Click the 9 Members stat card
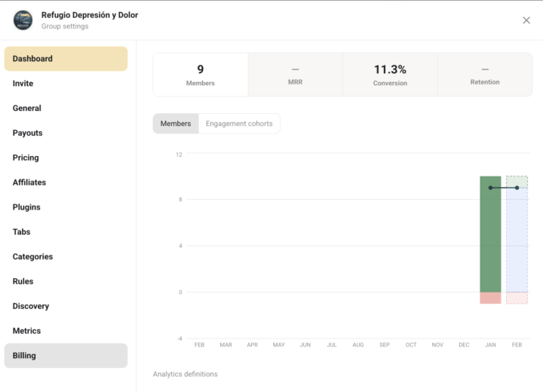 (201, 75)
